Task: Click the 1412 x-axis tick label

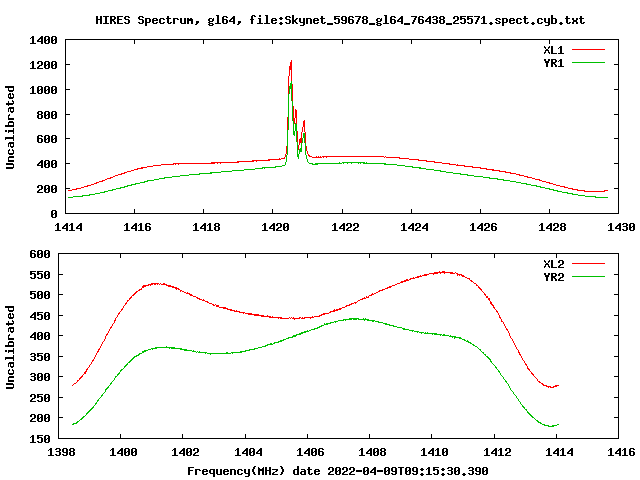Action: tap(497, 452)
